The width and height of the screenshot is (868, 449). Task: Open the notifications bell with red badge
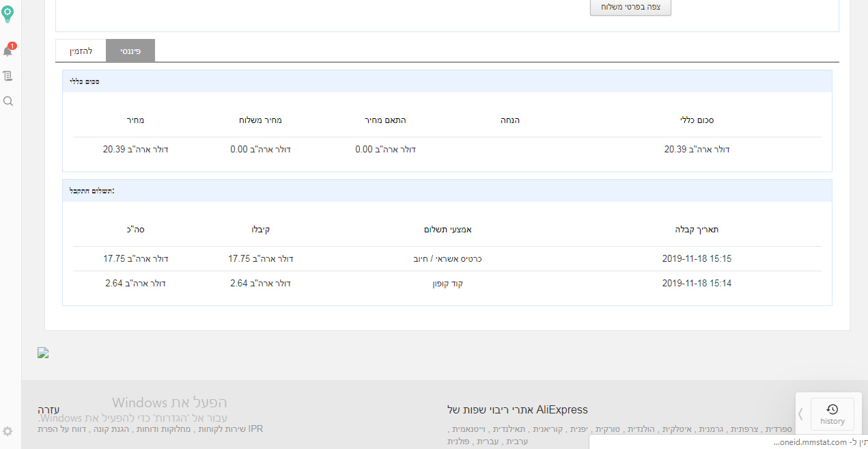coord(8,50)
